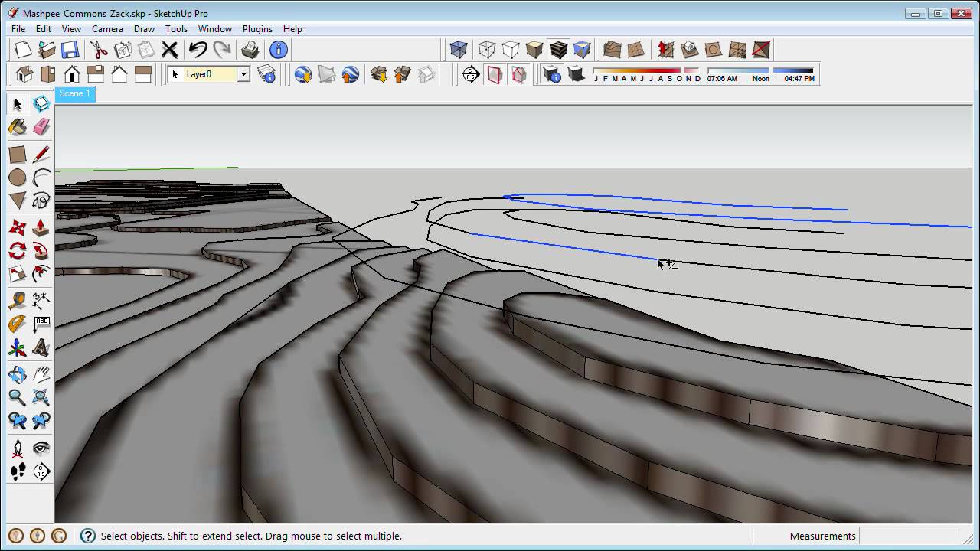The image size is (980, 551).
Task: Toggle section cuts display
Action: (x=519, y=74)
